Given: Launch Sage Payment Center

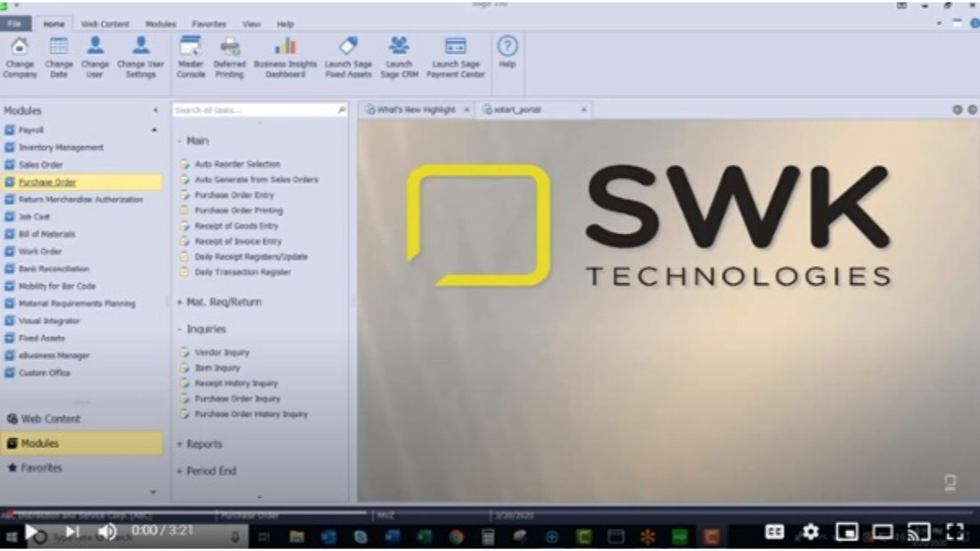Looking at the screenshot, I should [x=456, y=57].
